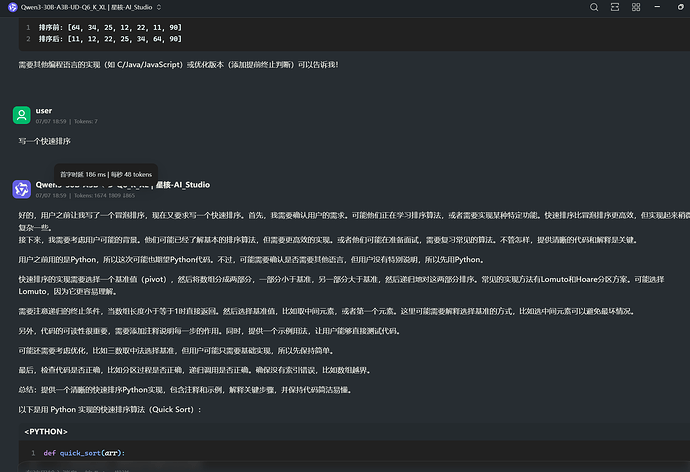Screen dimensions: 690x472
Task: Click the paragraph mentioning Lomuto和Hoare分区方案
Action: [x=341, y=285]
